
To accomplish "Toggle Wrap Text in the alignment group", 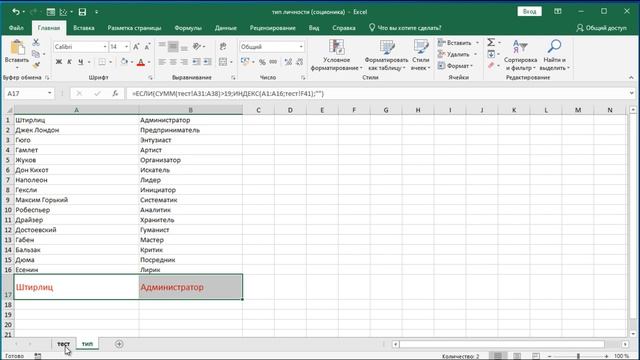I will click(x=223, y=47).
